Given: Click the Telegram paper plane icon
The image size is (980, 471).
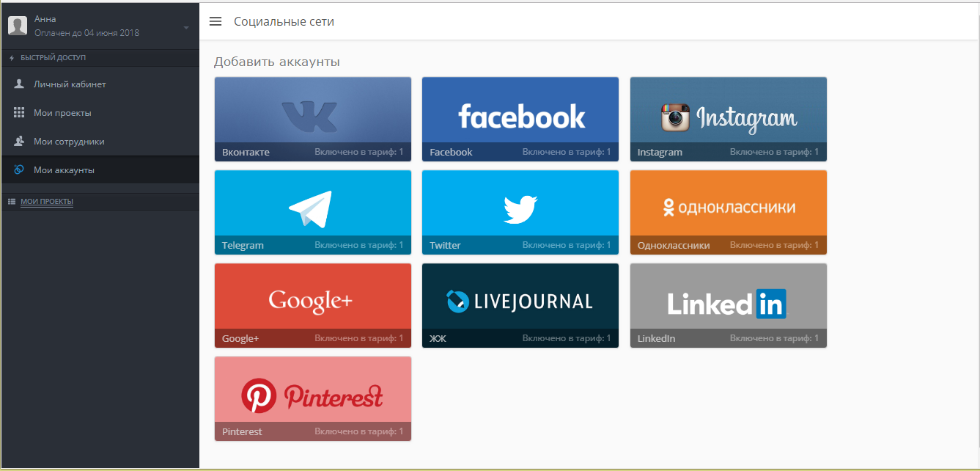Looking at the screenshot, I should click(x=310, y=209).
